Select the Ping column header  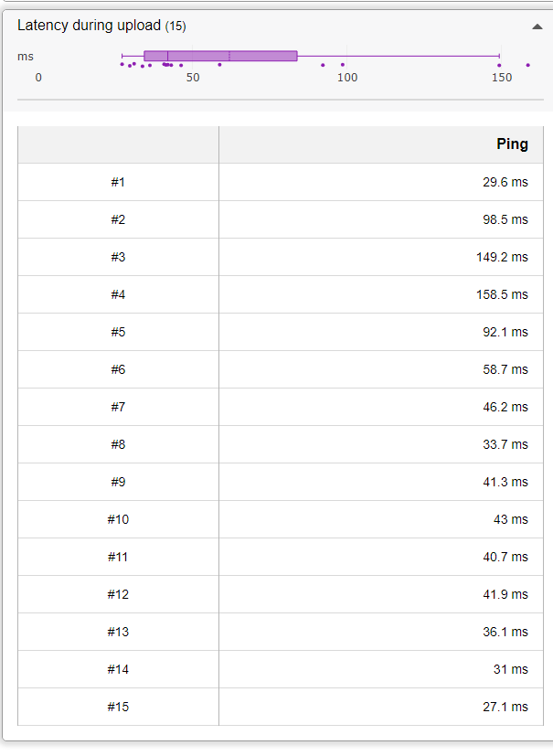(512, 144)
